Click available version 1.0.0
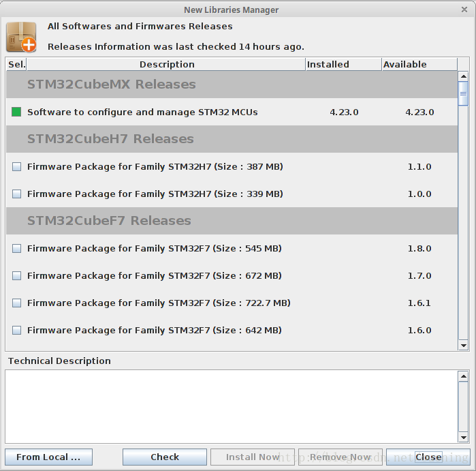The width and height of the screenshot is (476, 471). tap(419, 194)
